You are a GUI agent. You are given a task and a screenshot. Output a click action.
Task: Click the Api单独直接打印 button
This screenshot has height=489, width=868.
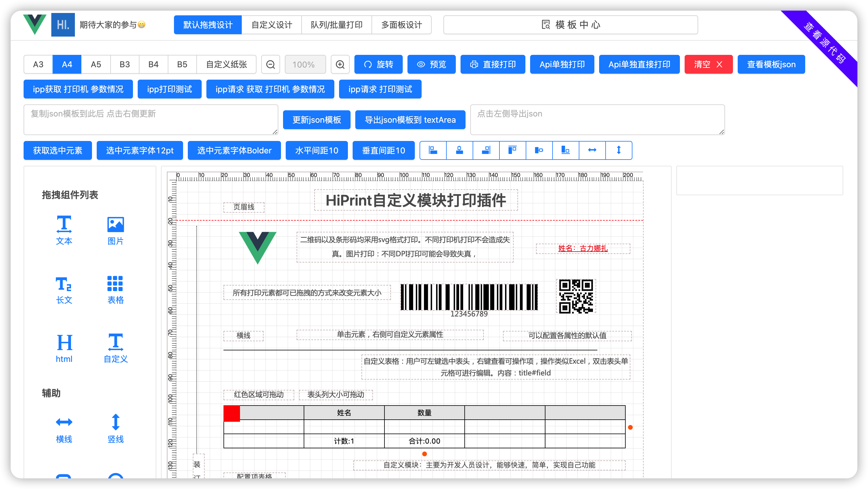click(x=639, y=64)
